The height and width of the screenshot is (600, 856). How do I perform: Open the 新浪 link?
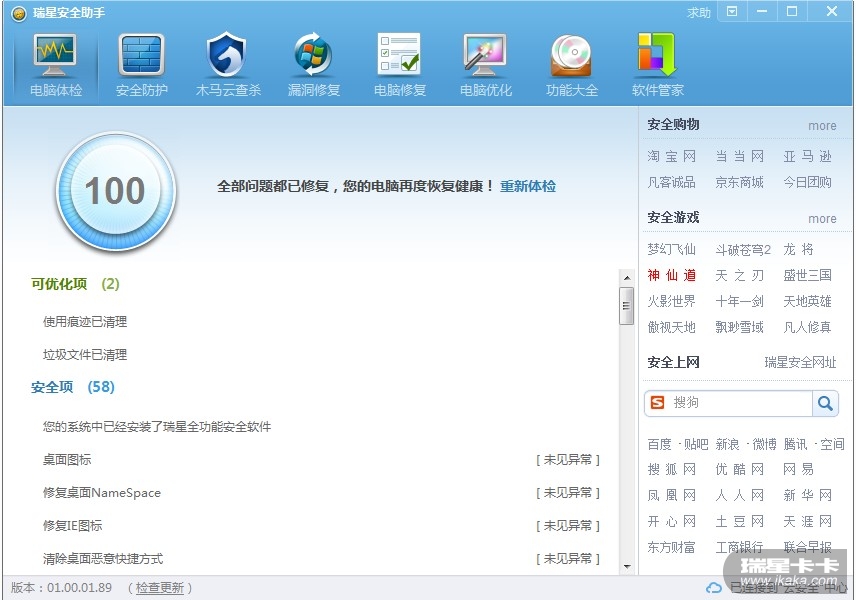(727, 444)
